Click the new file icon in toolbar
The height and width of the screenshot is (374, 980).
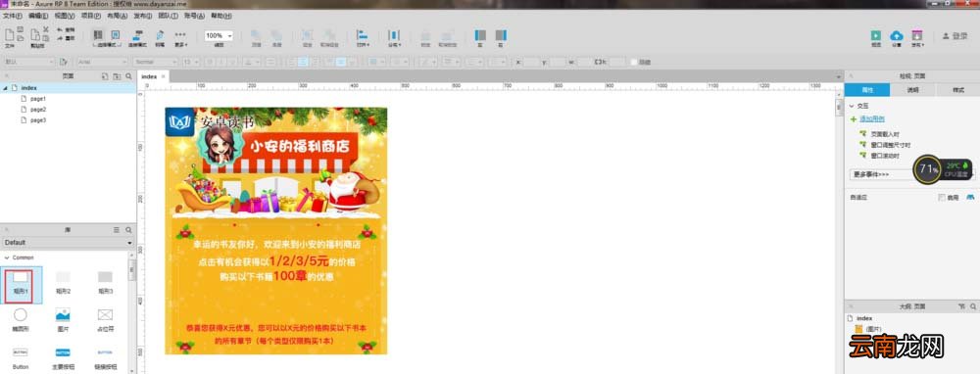tap(10, 35)
